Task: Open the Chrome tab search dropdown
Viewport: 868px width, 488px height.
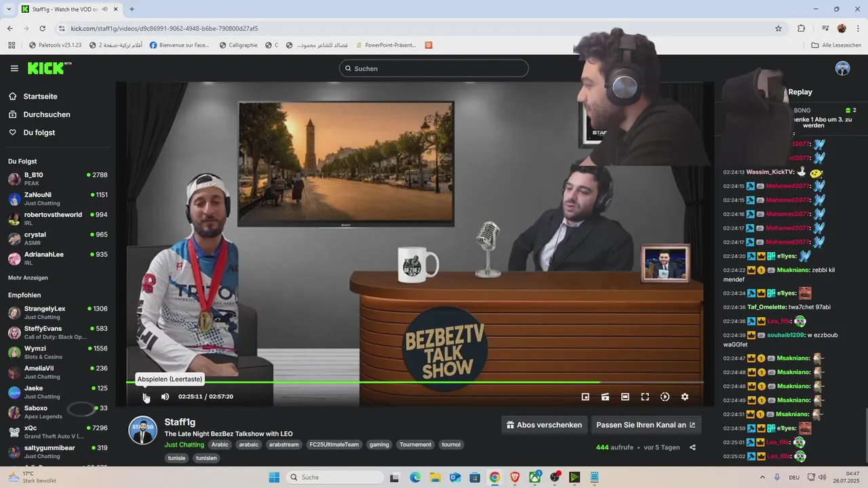Action: 9,9
